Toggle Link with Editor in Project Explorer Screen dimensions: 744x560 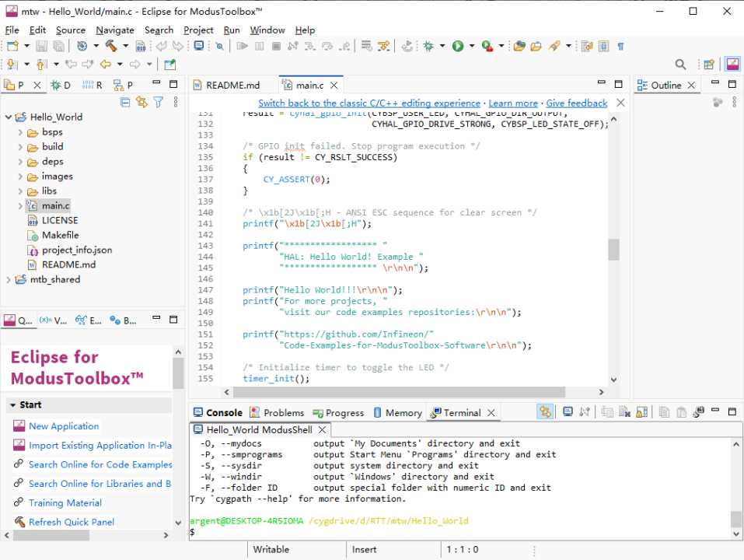point(141,102)
